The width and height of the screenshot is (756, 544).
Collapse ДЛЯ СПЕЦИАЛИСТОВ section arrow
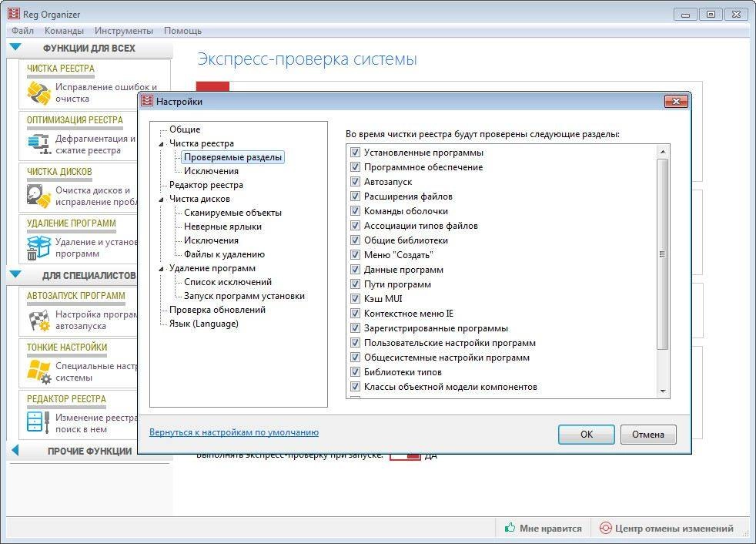coord(15,274)
